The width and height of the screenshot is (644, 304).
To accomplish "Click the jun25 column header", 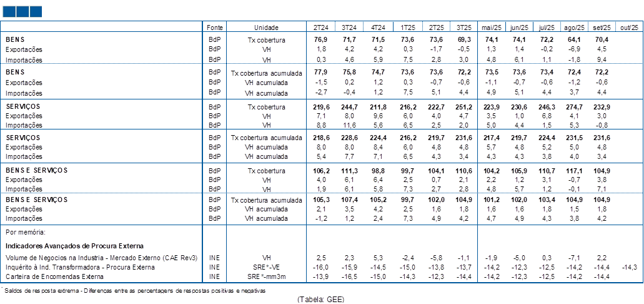I will tap(519, 28).
